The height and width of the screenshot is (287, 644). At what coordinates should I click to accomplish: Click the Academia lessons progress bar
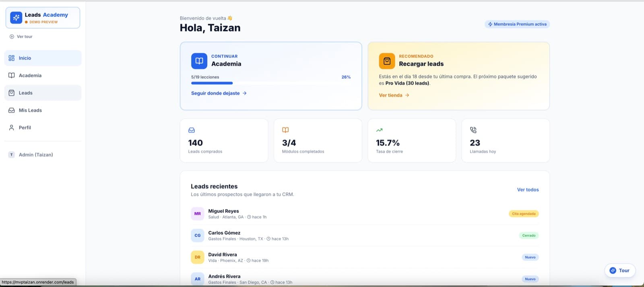pyautogui.click(x=271, y=83)
